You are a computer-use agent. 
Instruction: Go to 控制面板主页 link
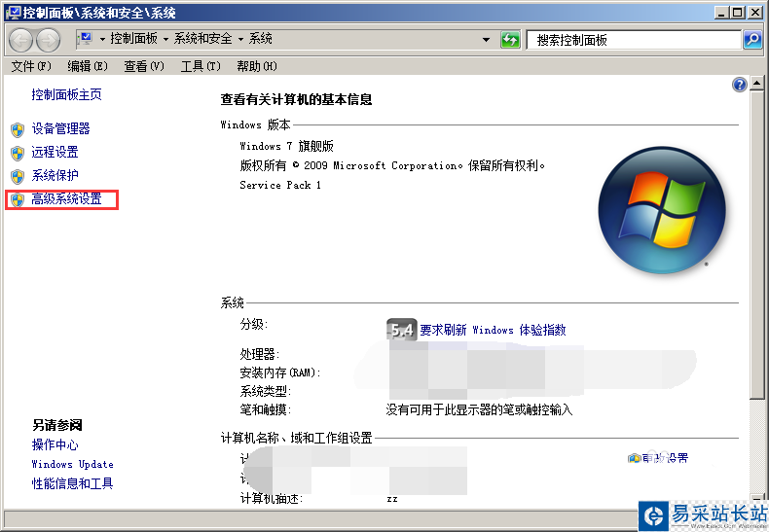[x=67, y=94]
